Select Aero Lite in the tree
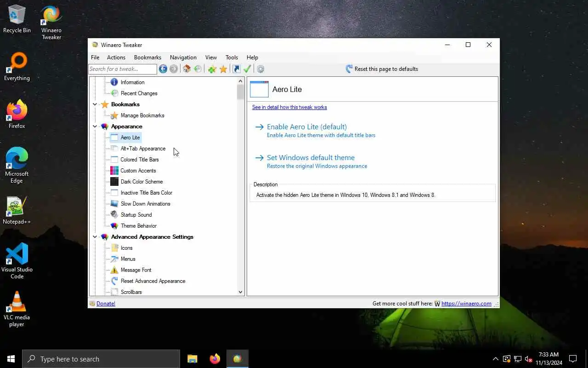This screenshot has height=368, width=588. coord(130,138)
